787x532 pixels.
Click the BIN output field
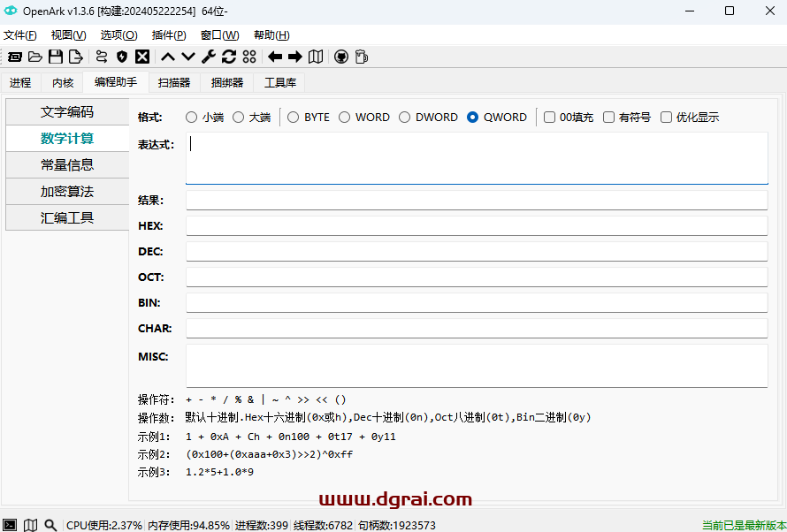pos(477,302)
